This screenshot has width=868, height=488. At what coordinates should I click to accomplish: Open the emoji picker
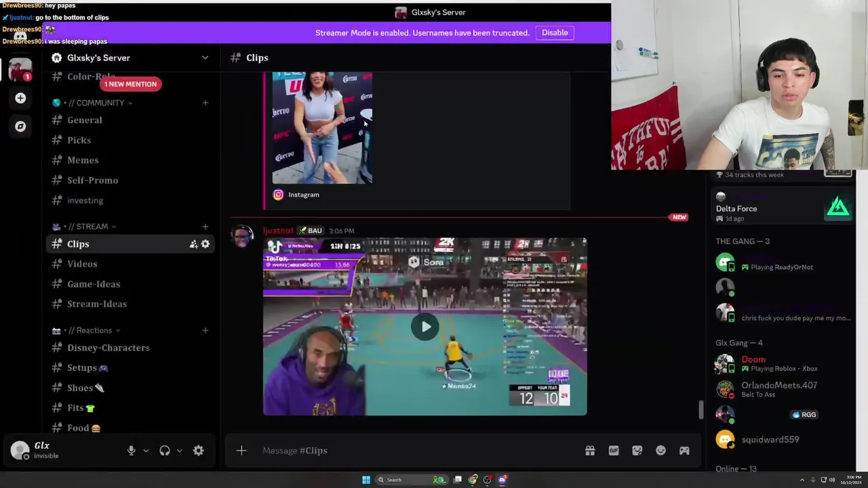coord(660,451)
